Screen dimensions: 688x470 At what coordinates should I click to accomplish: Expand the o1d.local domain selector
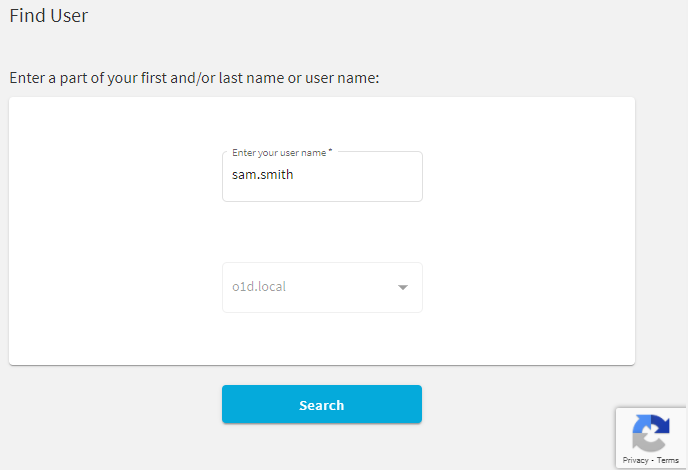coord(322,287)
